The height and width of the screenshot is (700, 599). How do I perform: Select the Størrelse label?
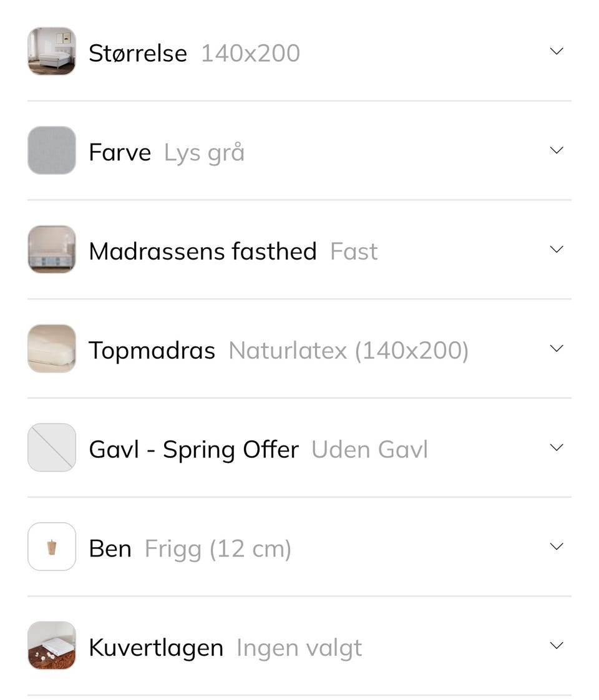pos(138,53)
